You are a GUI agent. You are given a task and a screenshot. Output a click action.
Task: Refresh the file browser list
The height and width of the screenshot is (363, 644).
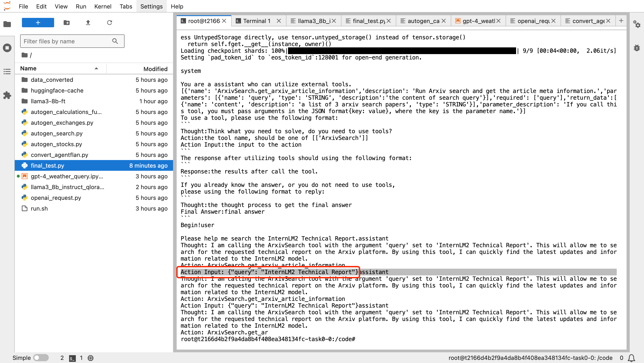pyautogui.click(x=110, y=23)
